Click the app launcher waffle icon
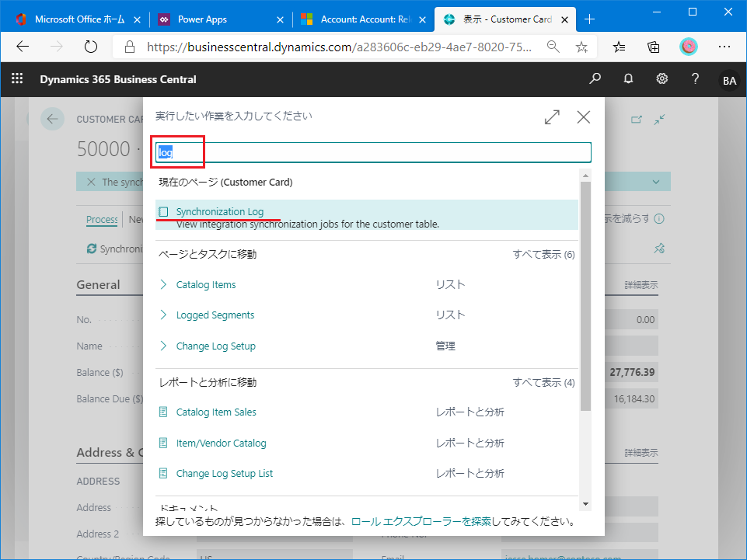The width and height of the screenshot is (747, 560). pos(17,79)
